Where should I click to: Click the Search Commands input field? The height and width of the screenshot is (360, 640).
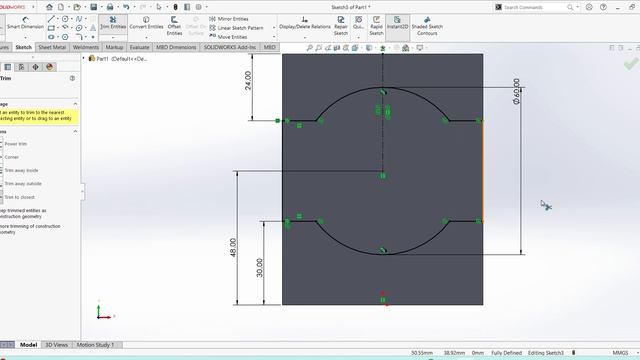point(535,7)
